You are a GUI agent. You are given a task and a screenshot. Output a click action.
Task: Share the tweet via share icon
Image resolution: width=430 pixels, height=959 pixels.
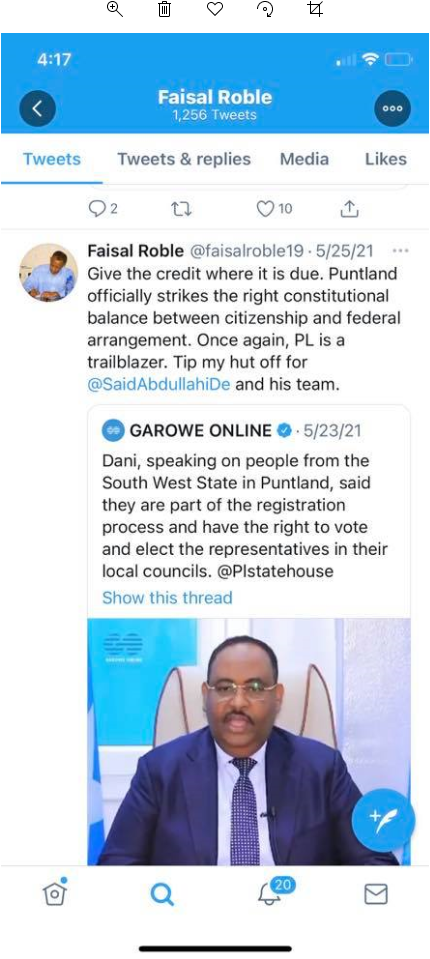click(x=349, y=209)
